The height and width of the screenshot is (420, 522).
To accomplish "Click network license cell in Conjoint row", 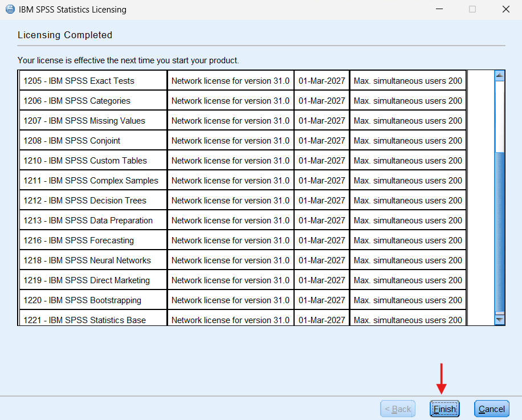I will coord(231,140).
